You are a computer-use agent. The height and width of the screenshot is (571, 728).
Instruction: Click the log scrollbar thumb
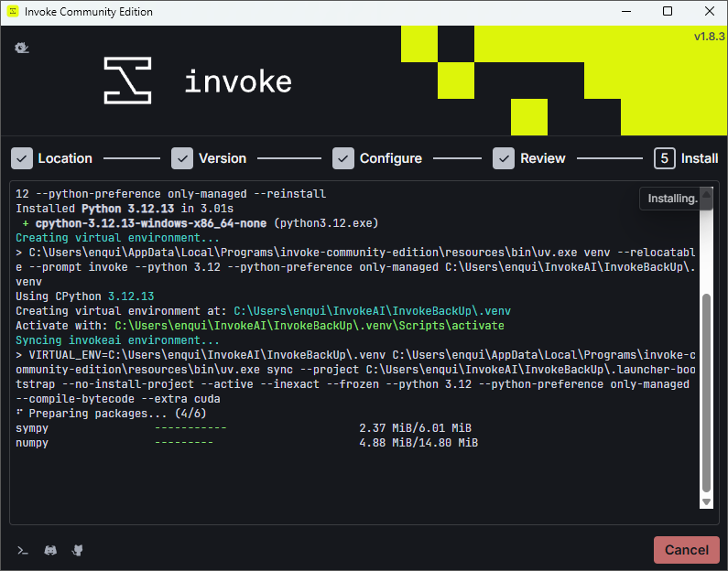pos(706,393)
